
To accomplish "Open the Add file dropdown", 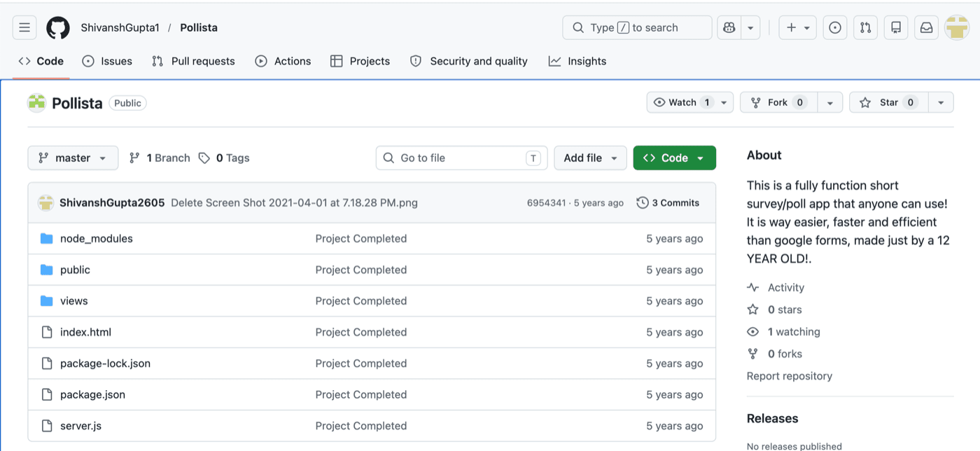I will click(590, 158).
